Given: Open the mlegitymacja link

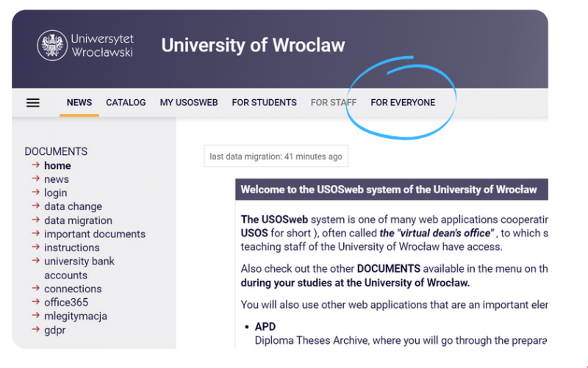Looking at the screenshot, I should pyautogui.click(x=75, y=317).
